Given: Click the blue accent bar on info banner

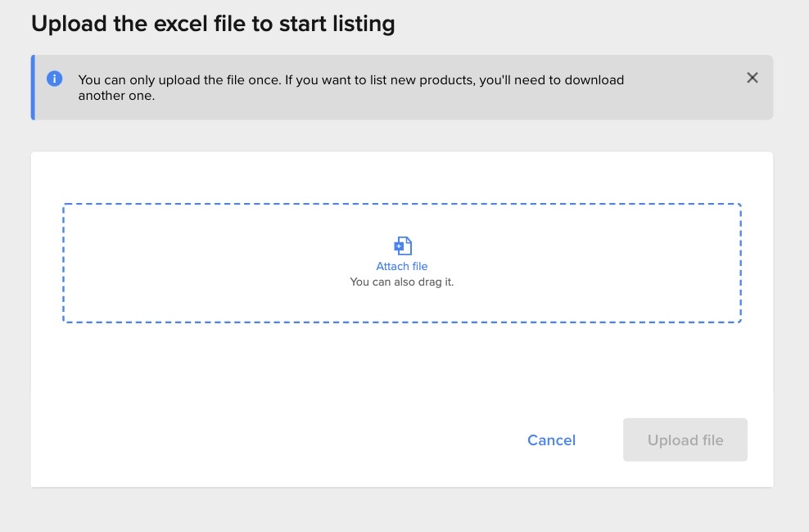Looking at the screenshot, I should coord(33,87).
